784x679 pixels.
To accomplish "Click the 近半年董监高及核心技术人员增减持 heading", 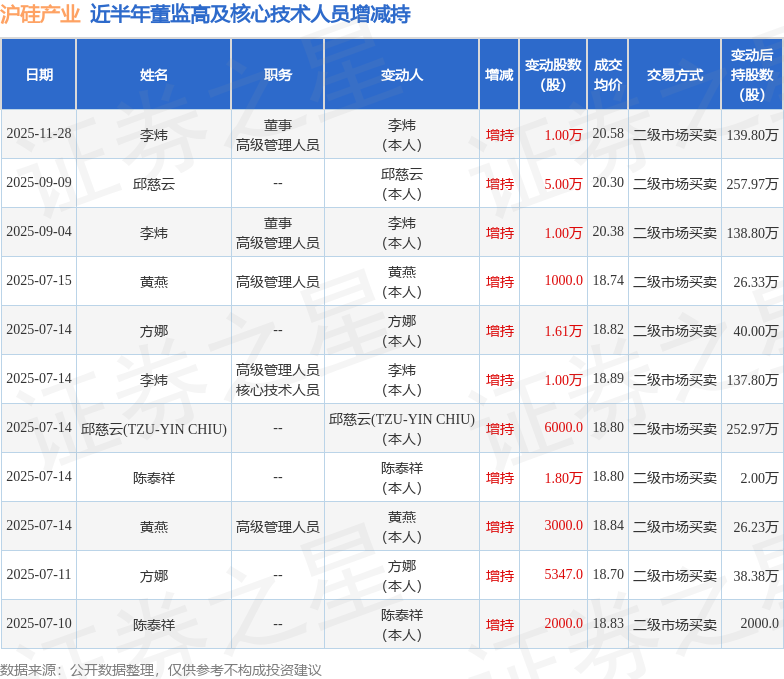I will pyautogui.click(x=250, y=14).
